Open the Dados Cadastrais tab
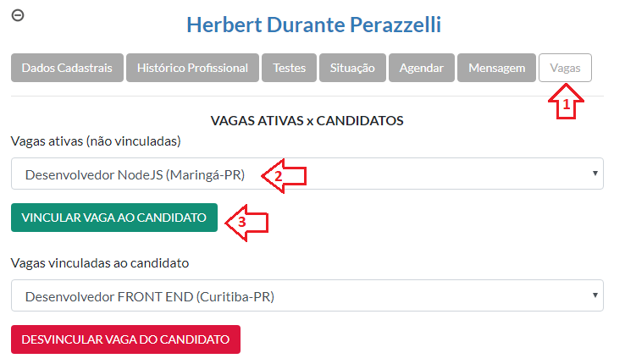 (x=67, y=68)
